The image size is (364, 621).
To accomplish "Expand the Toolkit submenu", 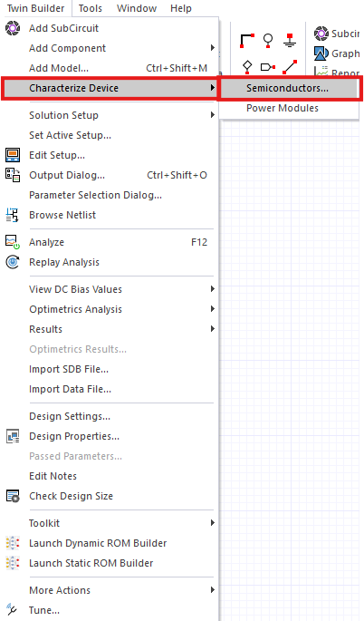I will tap(110, 523).
